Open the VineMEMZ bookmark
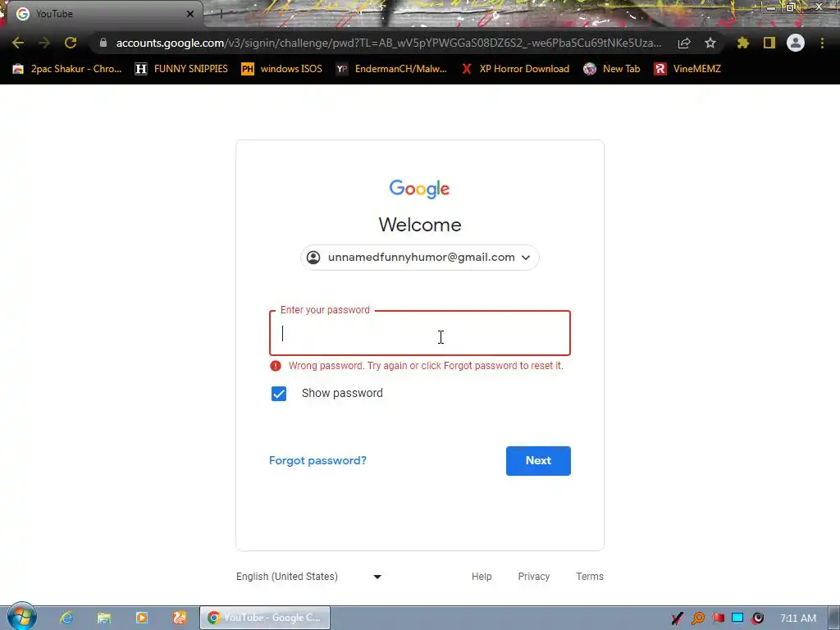 click(687, 69)
